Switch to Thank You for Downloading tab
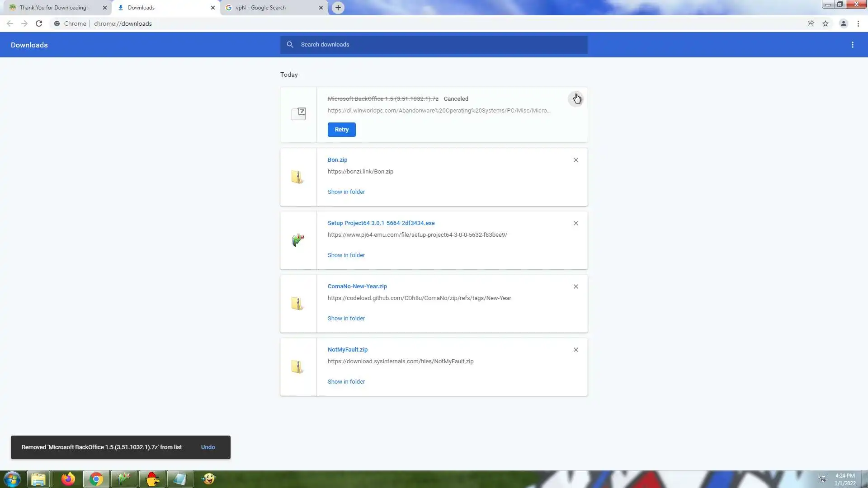Screen dimensions: 868x488 (54, 8)
